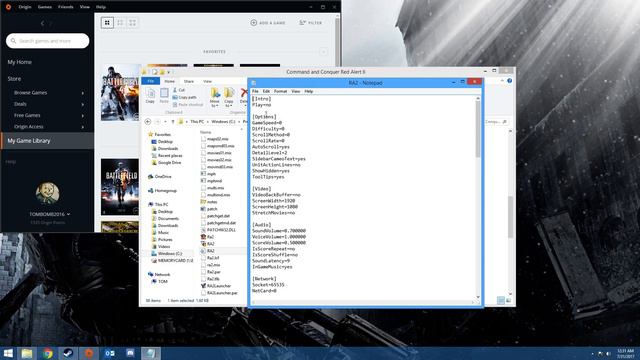Click This PC in the Explorer address bar
This screenshot has width=640, height=360.
[x=197, y=122]
